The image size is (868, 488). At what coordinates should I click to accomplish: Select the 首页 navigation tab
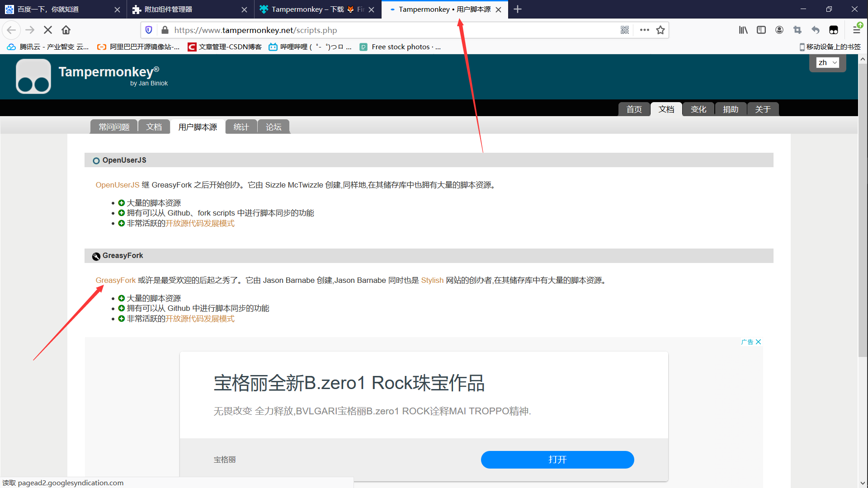634,109
